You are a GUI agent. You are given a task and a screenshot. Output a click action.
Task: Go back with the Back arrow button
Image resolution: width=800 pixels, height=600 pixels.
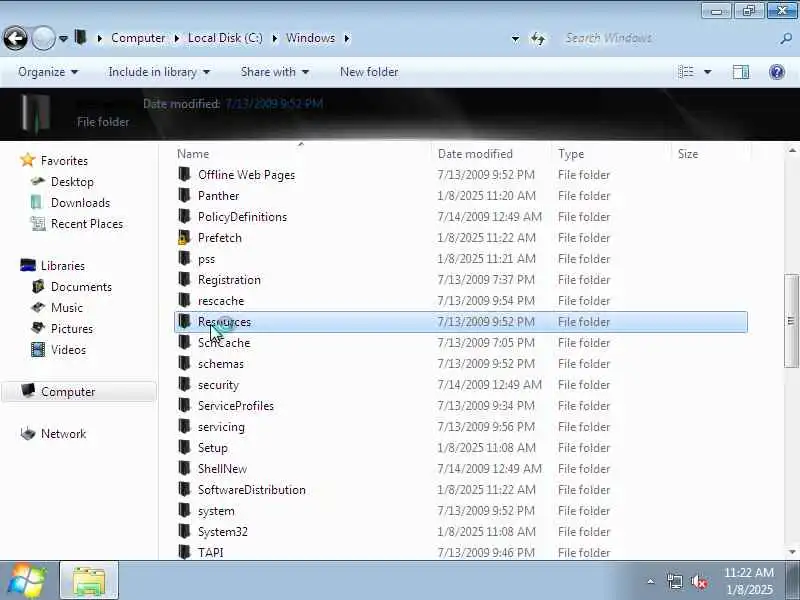(x=15, y=38)
